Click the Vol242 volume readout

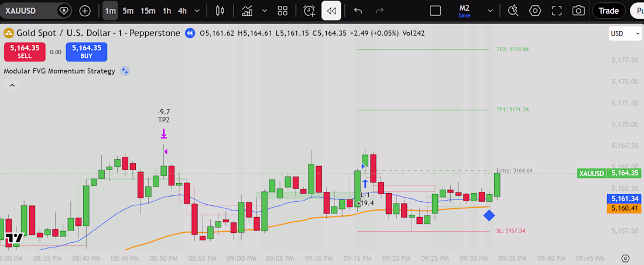coord(412,33)
